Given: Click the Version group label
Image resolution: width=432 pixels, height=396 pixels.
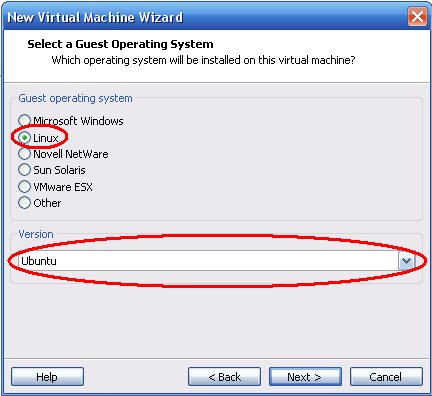Looking at the screenshot, I should coord(36,234).
